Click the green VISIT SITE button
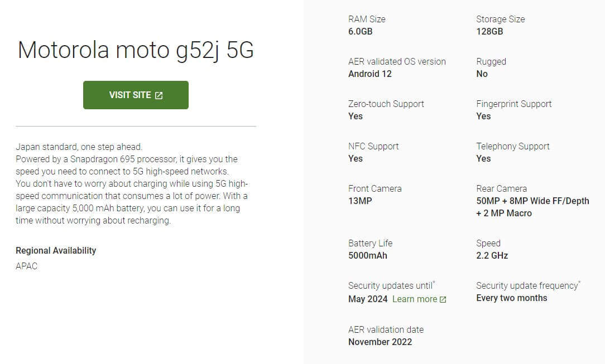The height and width of the screenshot is (364, 605). coord(136,95)
